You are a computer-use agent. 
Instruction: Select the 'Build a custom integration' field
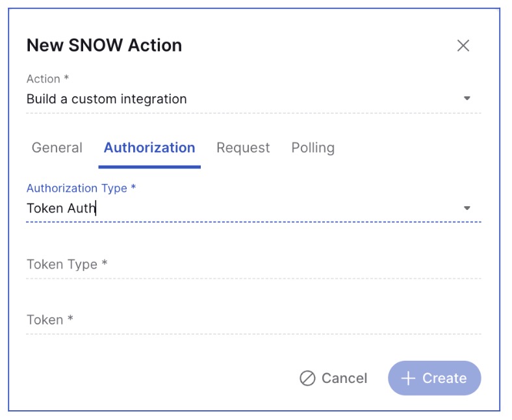253,99
